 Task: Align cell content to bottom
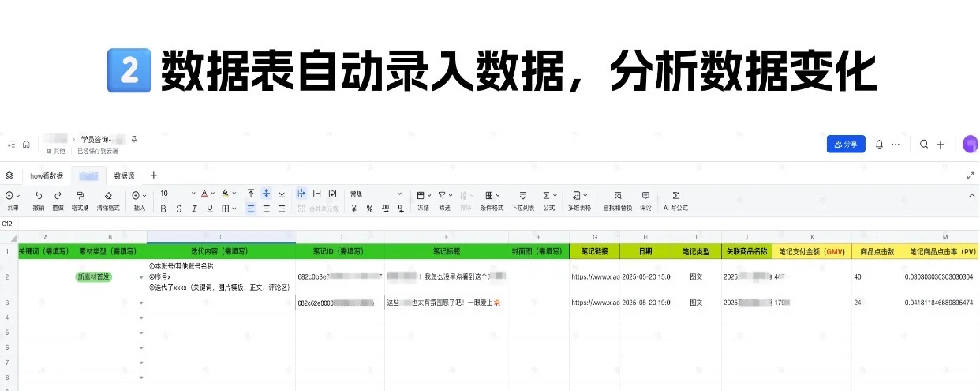coord(282,194)
